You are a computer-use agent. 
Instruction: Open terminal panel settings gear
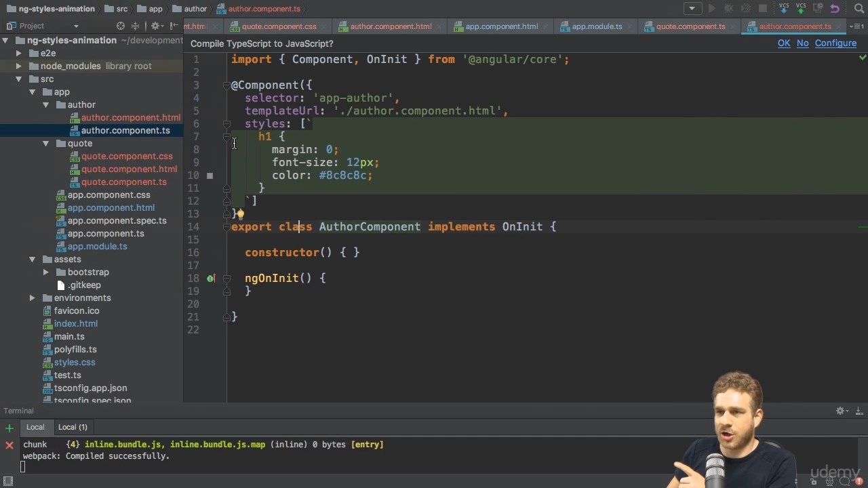point(841,411)
